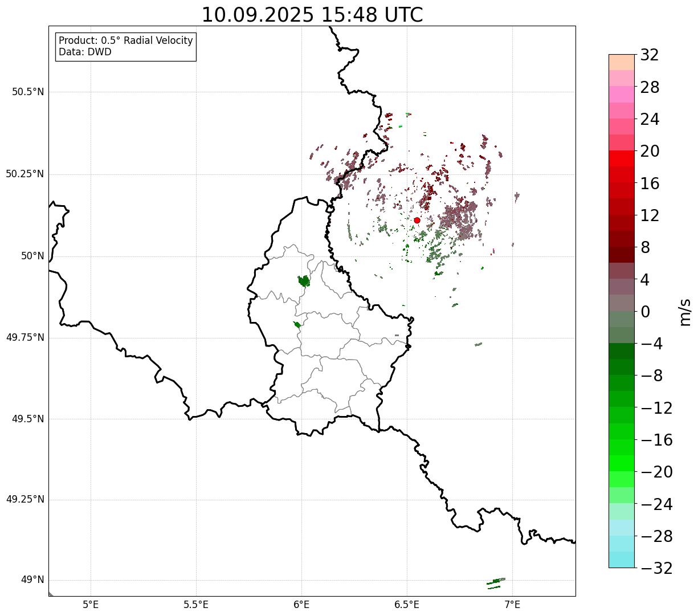Click the peach top colorbar segment

pos(621,62)
